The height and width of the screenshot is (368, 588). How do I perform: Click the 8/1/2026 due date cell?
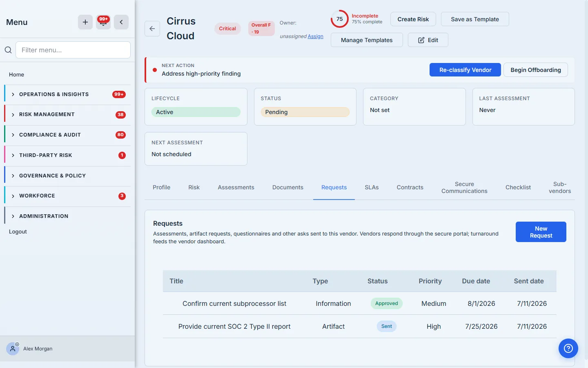click(x=481, y=303)
